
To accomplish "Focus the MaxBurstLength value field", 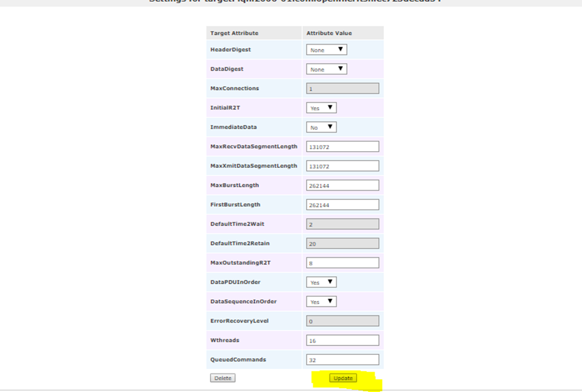I will coord(342,185).
